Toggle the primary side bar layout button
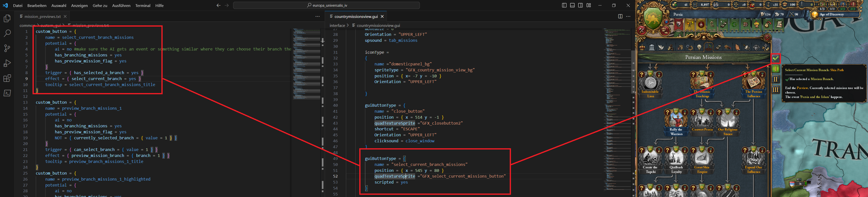The image size is (868, 197). 564,5
